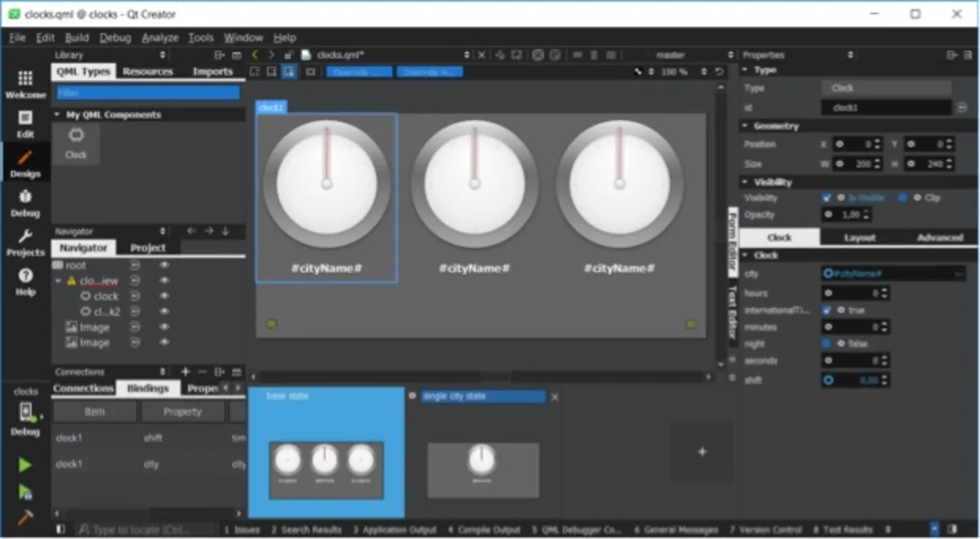980x539 pixels.
Task: Open the Layout properties tab
Action: coord(858,238)
